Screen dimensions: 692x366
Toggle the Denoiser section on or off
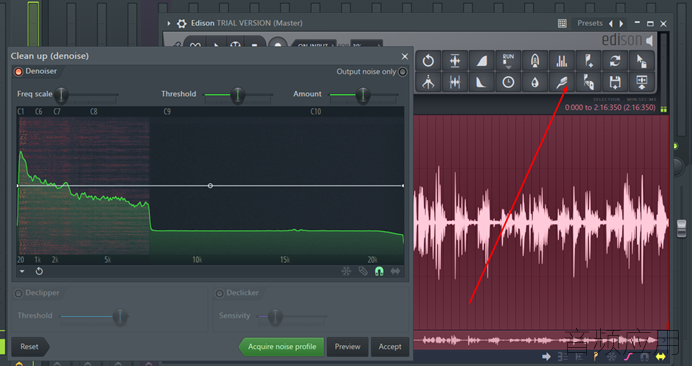pyautogui.click(x=19, y=72)
